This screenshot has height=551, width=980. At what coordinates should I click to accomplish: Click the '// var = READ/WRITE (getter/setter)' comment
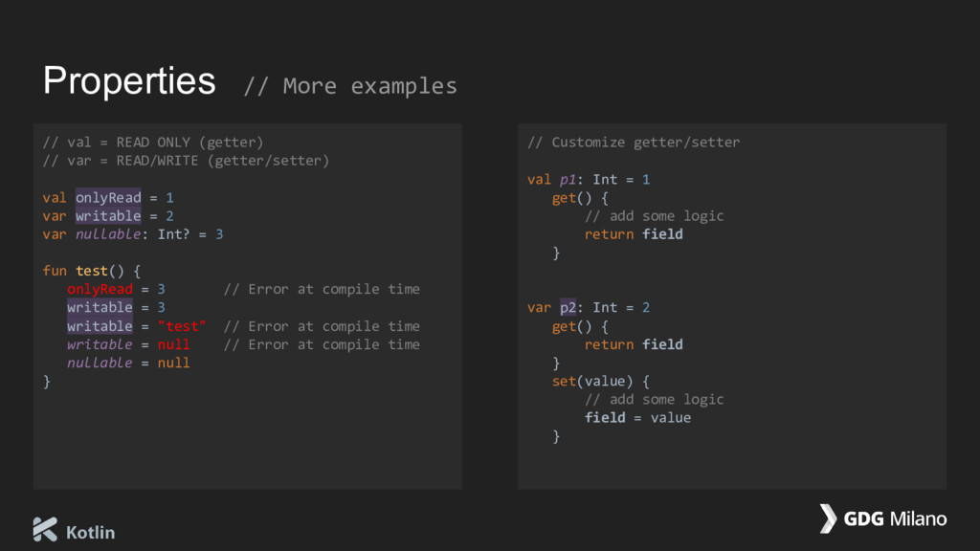[186, 161]
